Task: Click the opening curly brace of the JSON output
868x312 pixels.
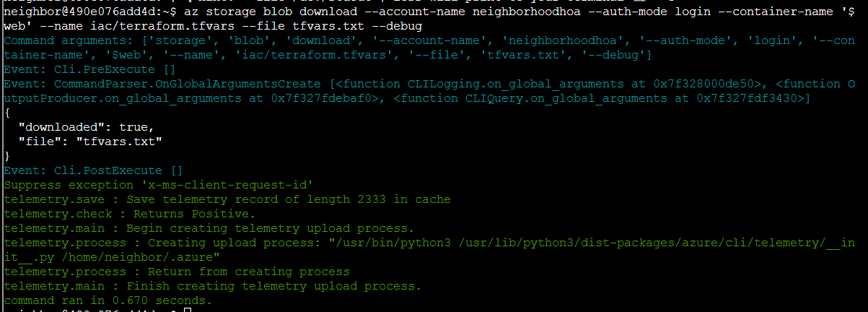Action: click(7, 113)
